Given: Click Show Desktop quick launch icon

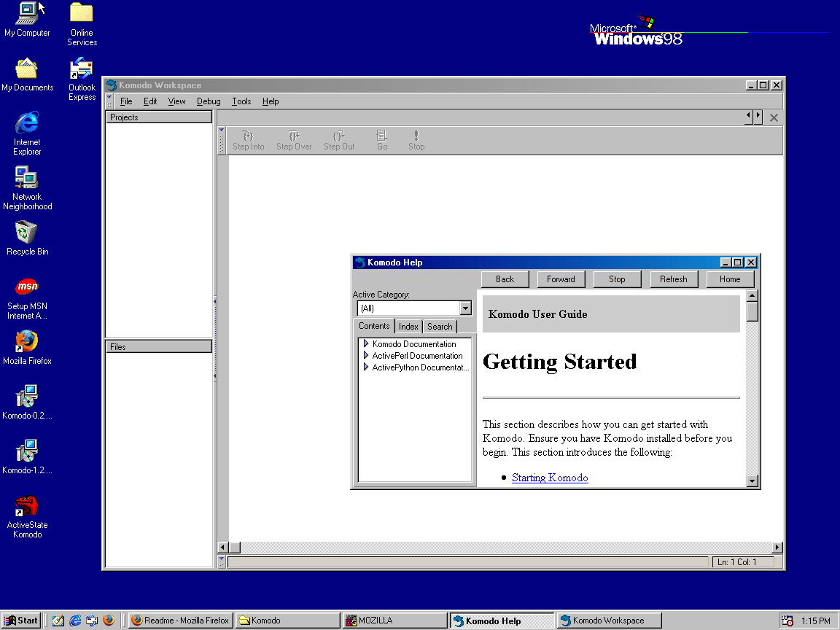Looking at the screenshot, I should tap(58, 621).
